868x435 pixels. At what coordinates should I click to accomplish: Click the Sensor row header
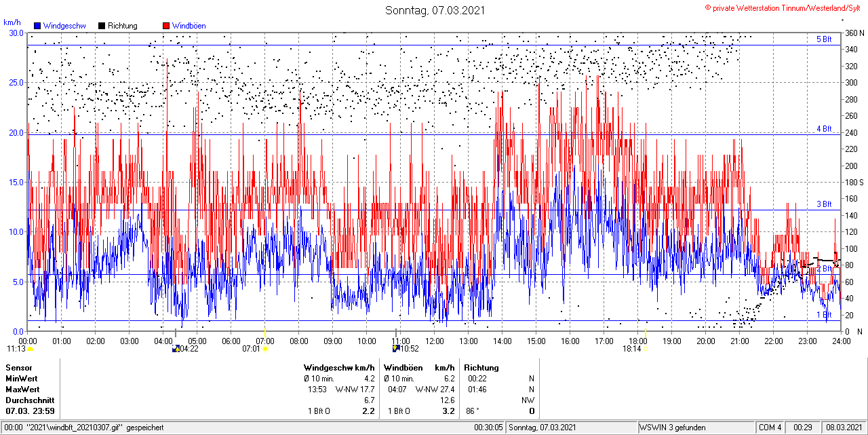tap(19, 368)
